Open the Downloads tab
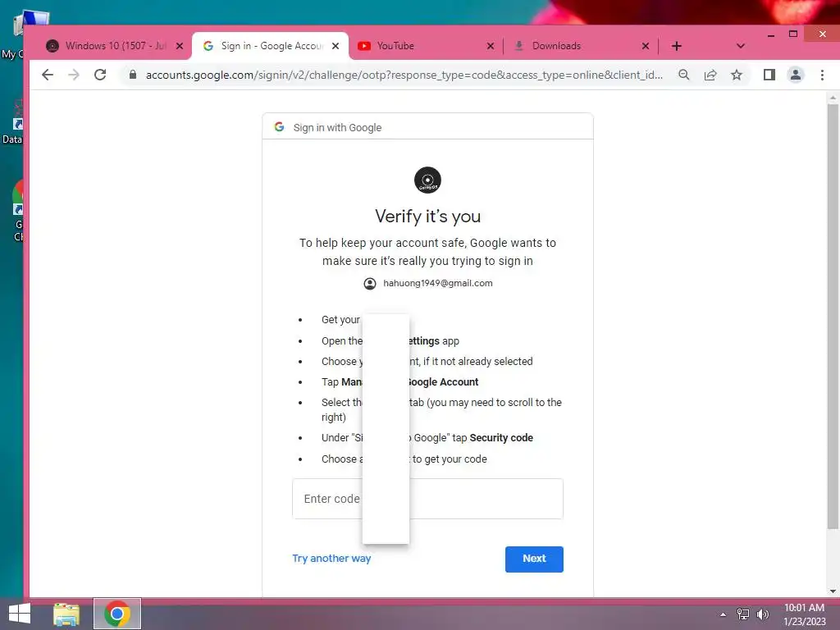The image size is (840, 630). pyautogui.click(x=582, y=46)
